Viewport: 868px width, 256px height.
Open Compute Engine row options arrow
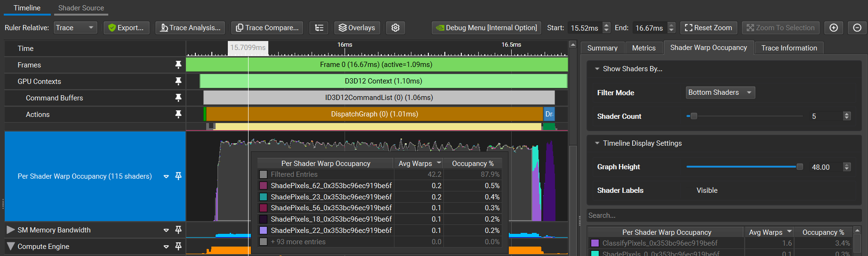(x=166, y=247)
